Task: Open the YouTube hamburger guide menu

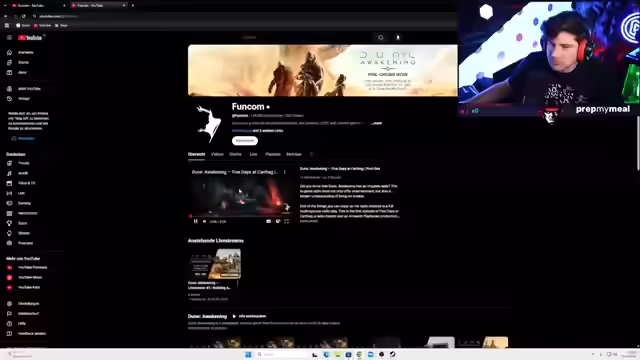Action: point(9,38)
